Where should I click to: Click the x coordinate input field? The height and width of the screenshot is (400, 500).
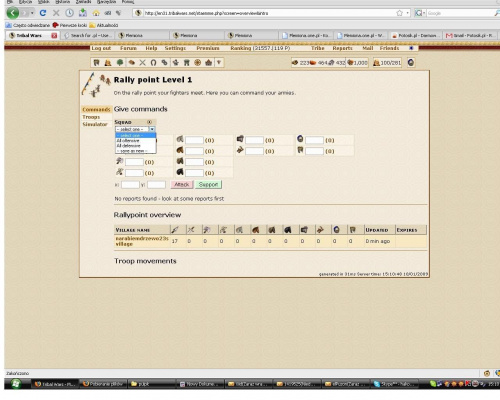130,184
